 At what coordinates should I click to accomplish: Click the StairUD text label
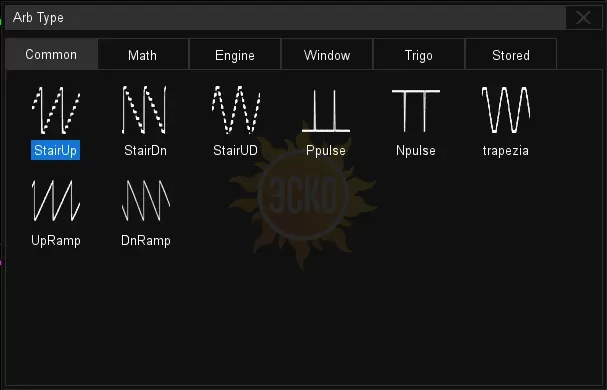(x=235, y=150)
